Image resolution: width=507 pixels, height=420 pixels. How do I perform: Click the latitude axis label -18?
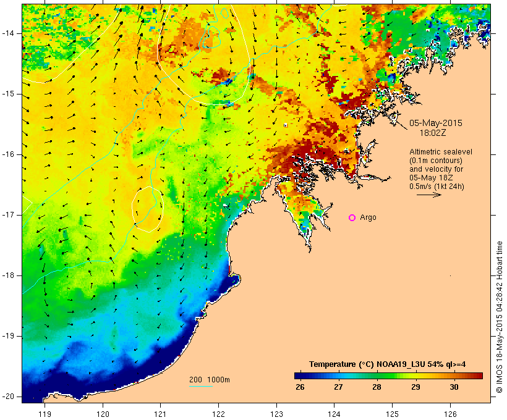8,275
